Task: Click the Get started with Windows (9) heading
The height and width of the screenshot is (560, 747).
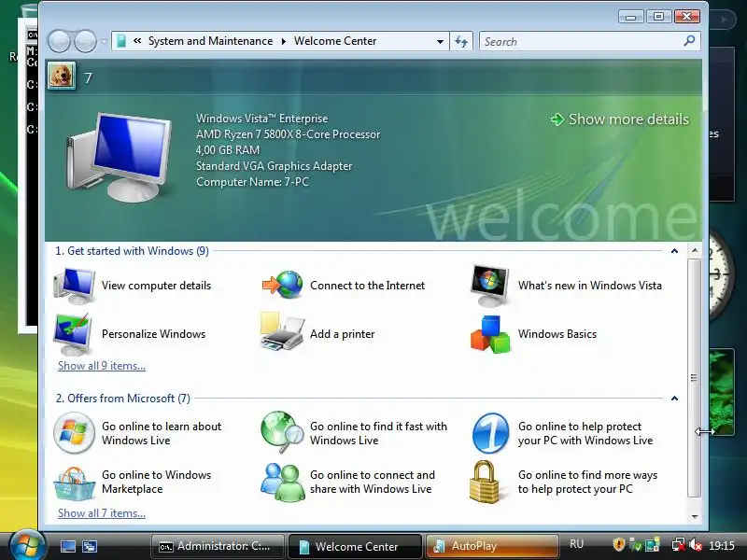Action: pos(132,251)
